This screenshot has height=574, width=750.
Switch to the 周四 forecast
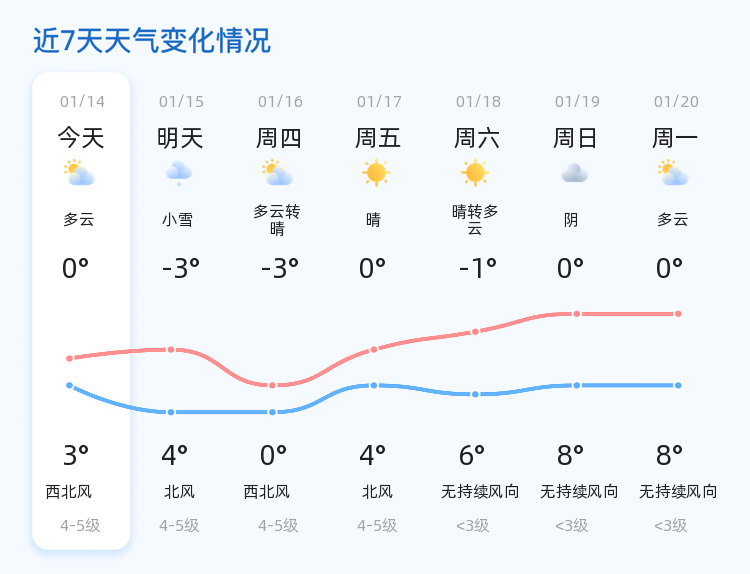[279, 137]
